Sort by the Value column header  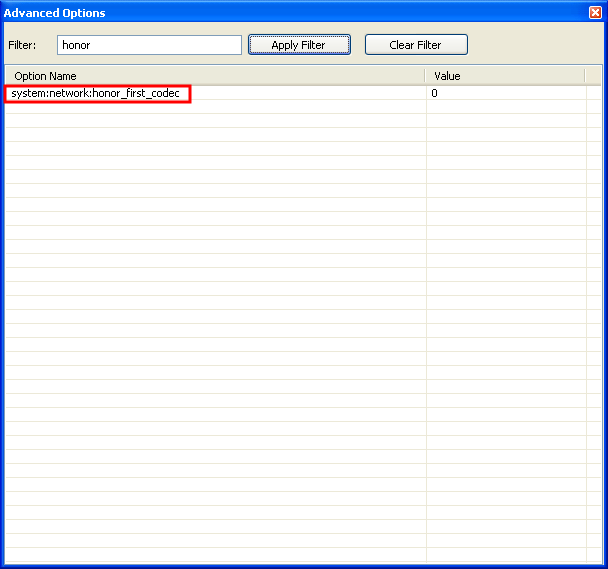[x=505, y=76]
